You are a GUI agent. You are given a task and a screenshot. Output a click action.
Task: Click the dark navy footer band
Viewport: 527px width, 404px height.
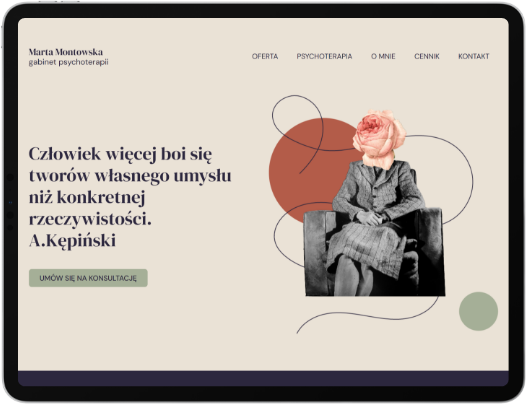tap(263, 378)
